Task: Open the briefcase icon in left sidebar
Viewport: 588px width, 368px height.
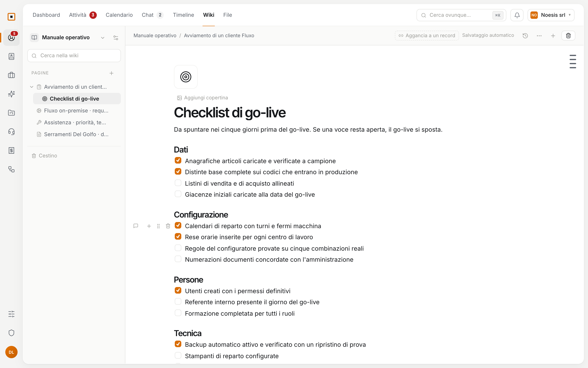Action: pos(11,75)
